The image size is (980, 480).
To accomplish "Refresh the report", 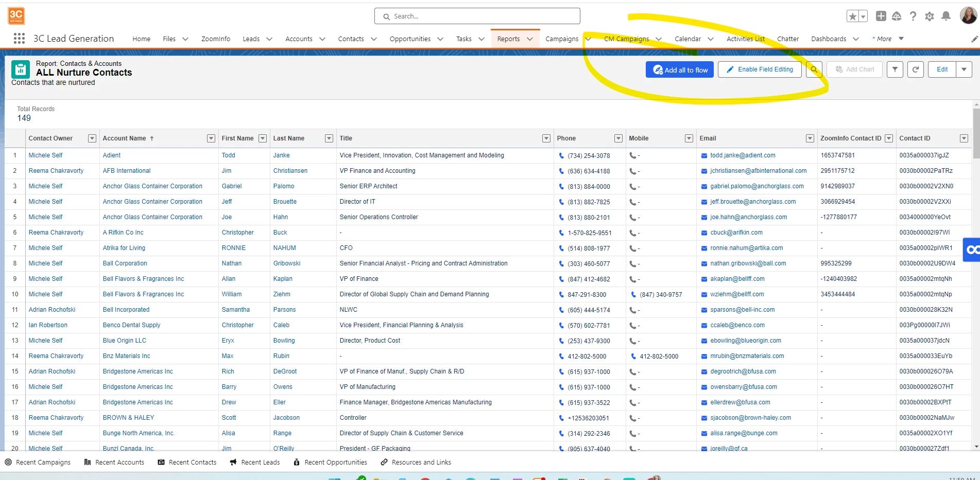I will click(x=916, y=69).
